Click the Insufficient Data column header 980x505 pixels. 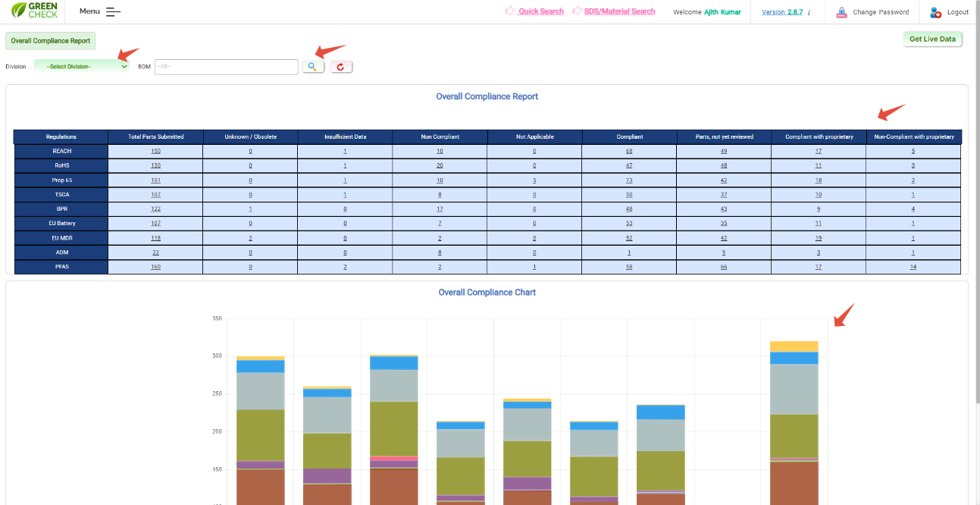pyautogui.click(x=345, y=136)
